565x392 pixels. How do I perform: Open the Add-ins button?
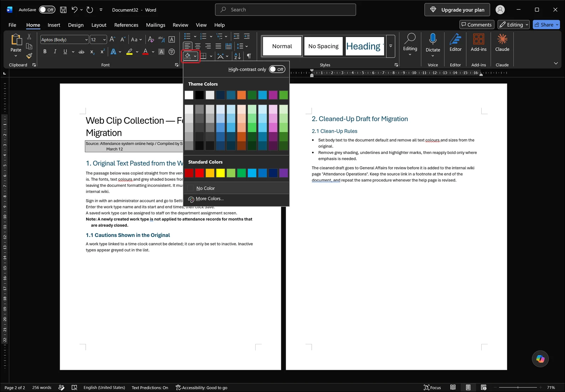click(x=478, y=43)
